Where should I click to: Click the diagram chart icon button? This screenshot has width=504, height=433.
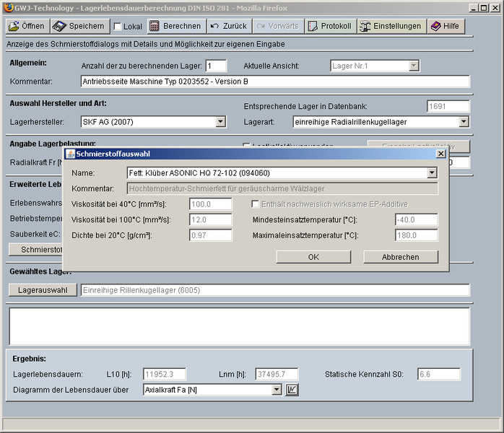[x=291, y=390]
